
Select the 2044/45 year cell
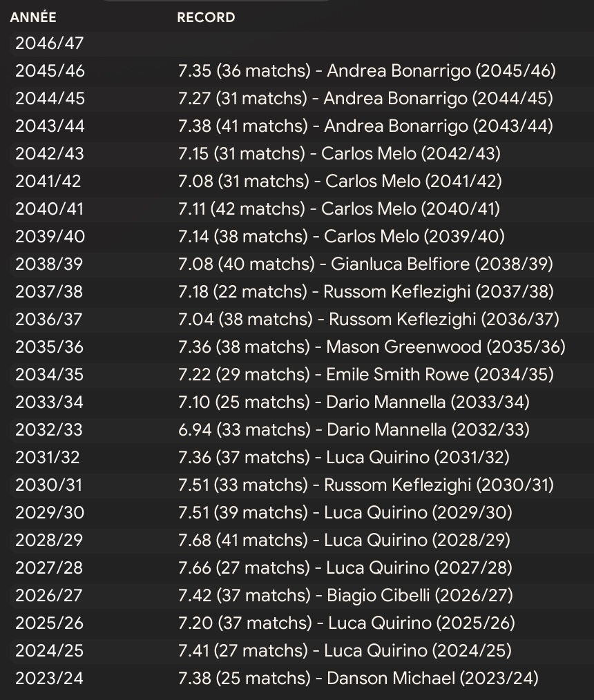click(50, 99)
